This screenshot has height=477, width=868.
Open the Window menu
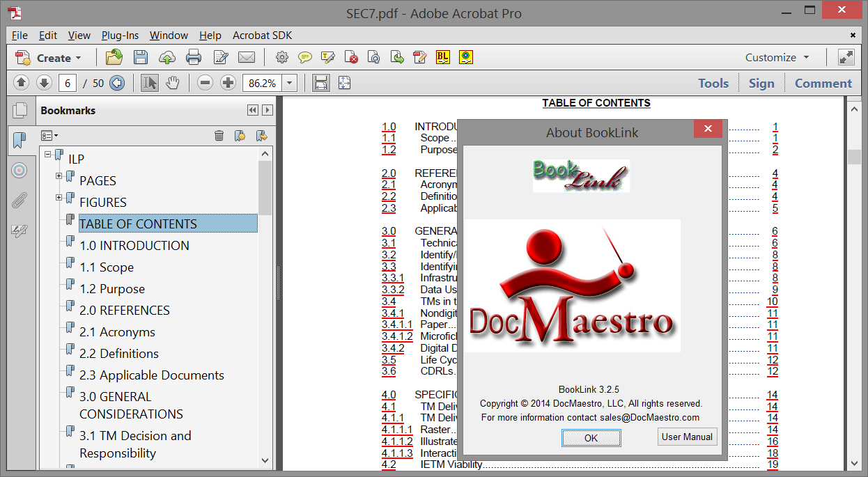tap(169, 36)
